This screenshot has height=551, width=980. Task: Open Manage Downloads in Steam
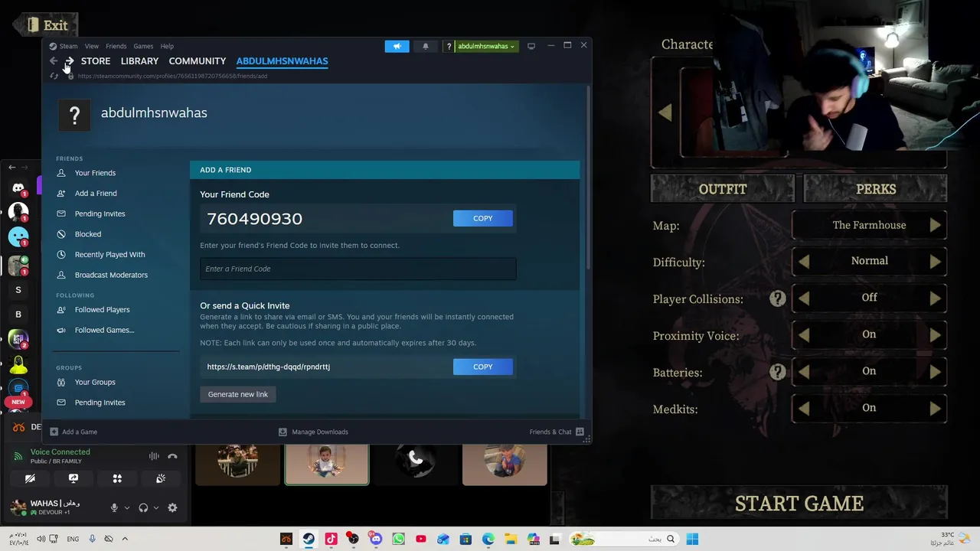[x=313, y=432]
